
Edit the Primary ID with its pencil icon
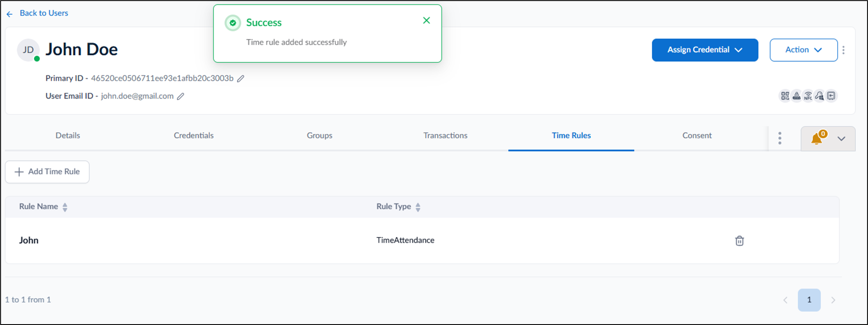(241, 78)
